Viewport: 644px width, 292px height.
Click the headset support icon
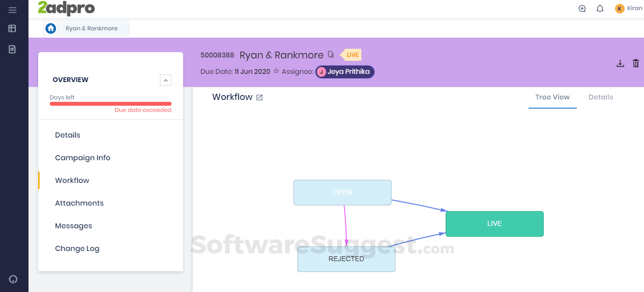pos(13,279)
